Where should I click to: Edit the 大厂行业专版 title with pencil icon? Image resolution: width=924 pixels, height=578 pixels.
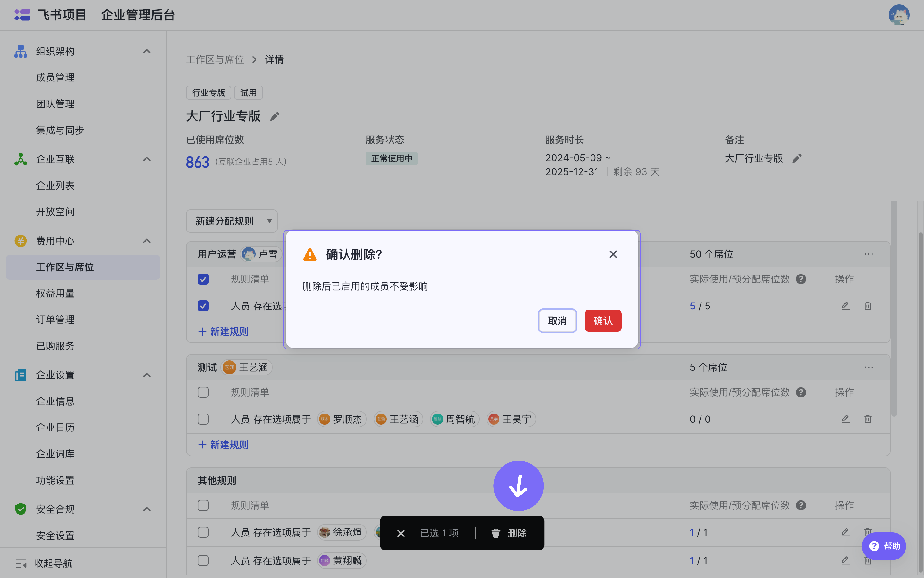pos(275,116)
